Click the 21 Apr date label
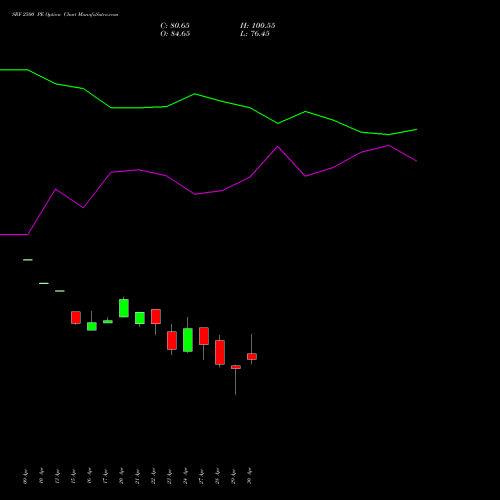The width and height of the screenshot is (500, 500). 137,476
